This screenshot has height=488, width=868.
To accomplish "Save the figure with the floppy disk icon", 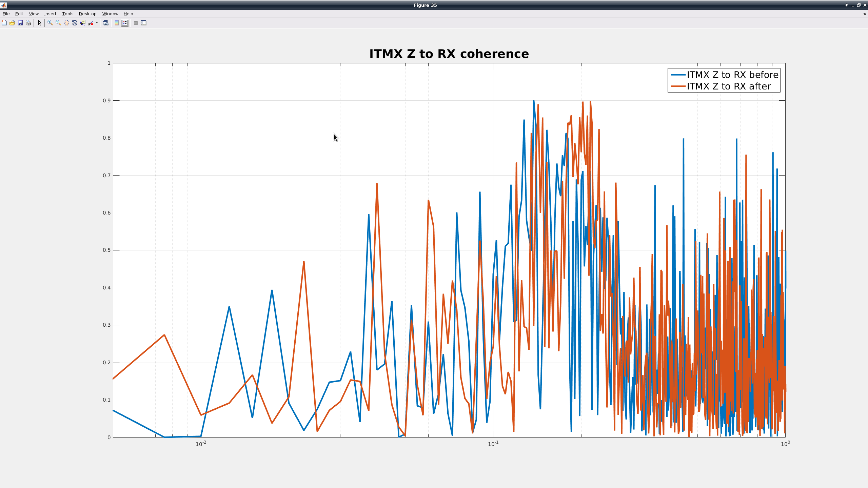I will click(20, 23).
